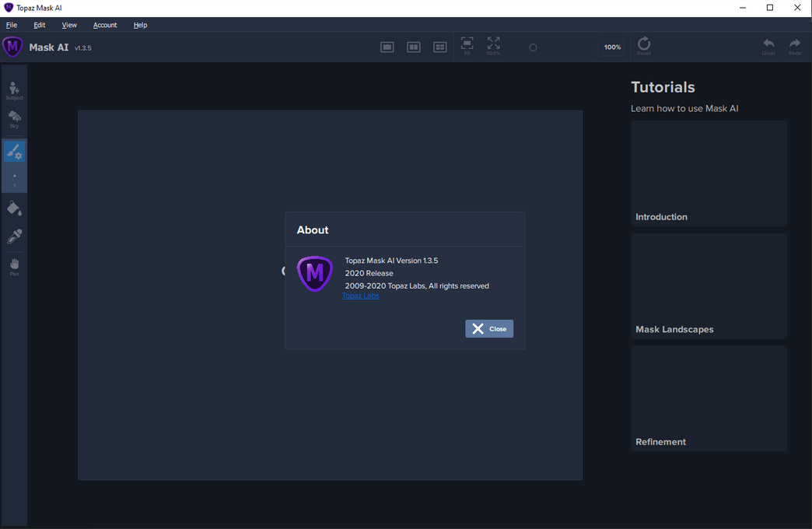
Task: Open the brush size option below brush
Action: coord(15,180)
